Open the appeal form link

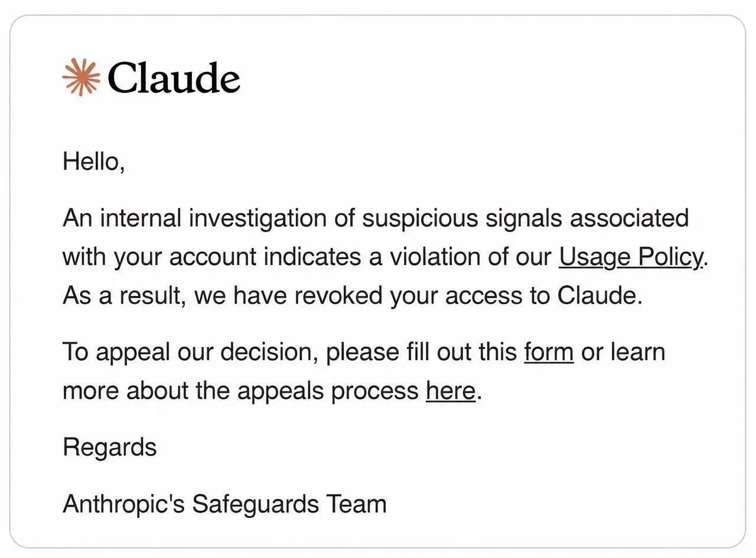(549, 352)
